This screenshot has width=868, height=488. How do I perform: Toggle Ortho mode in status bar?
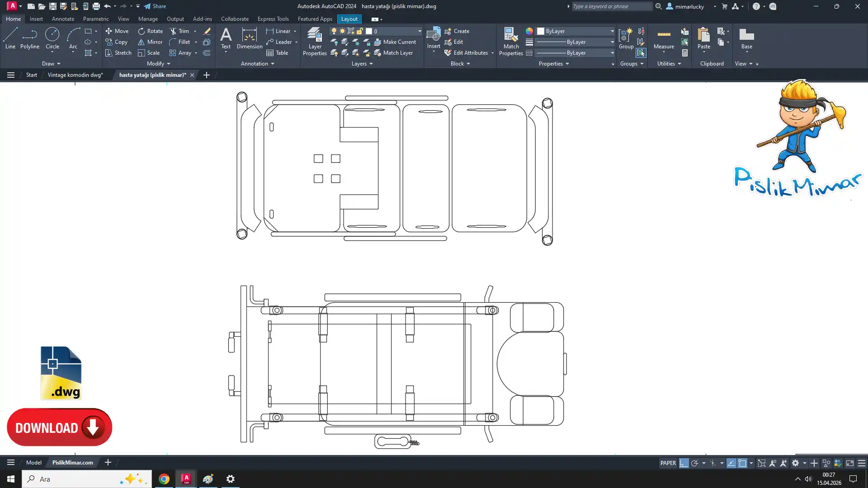[x=684, y=463]
